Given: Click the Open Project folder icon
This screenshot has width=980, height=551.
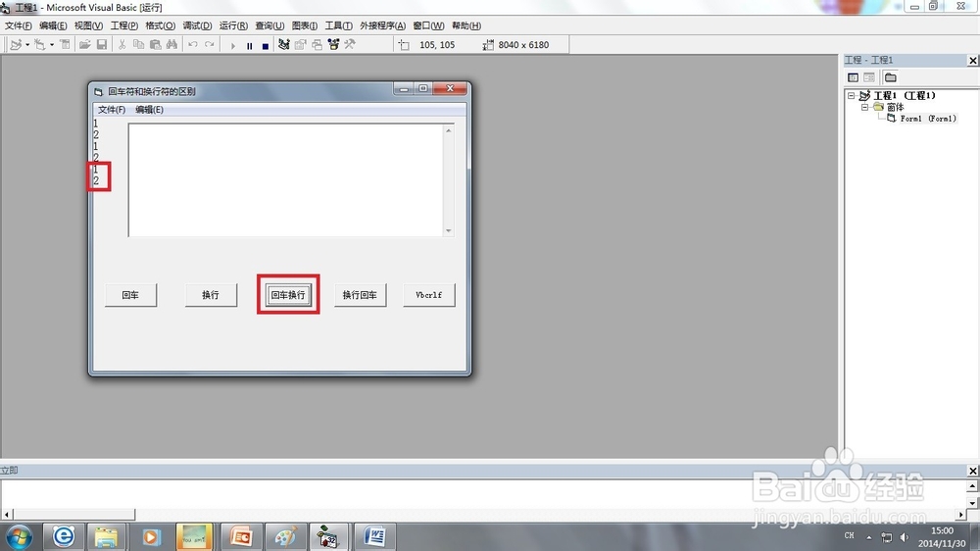Looking at the screenshot, I should 84,45.
